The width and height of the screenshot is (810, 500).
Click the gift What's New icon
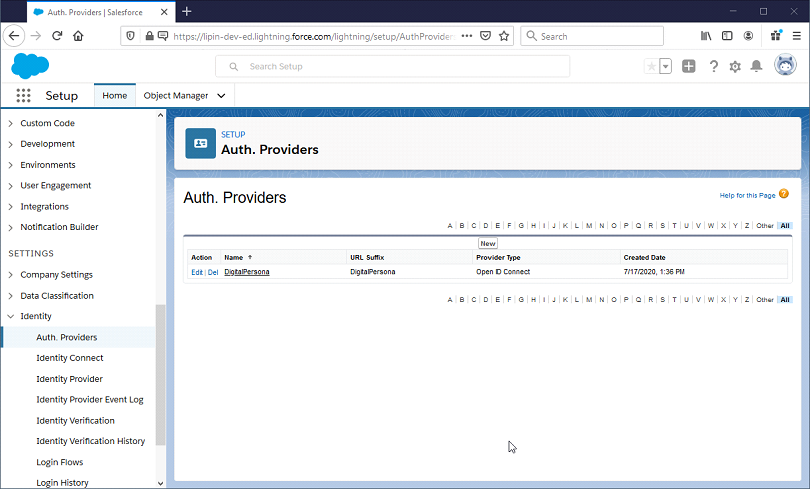pyautogui.click(x=775, y=36)
